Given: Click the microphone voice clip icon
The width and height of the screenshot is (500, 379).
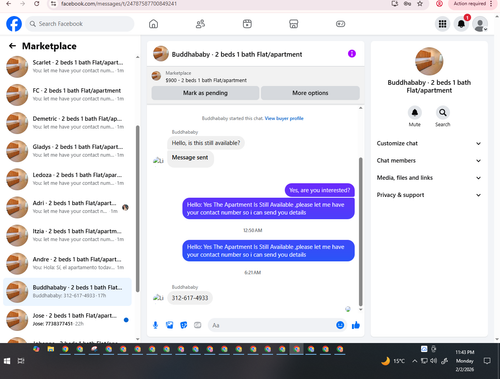Looking at the screenshot, I should [155, 325].
